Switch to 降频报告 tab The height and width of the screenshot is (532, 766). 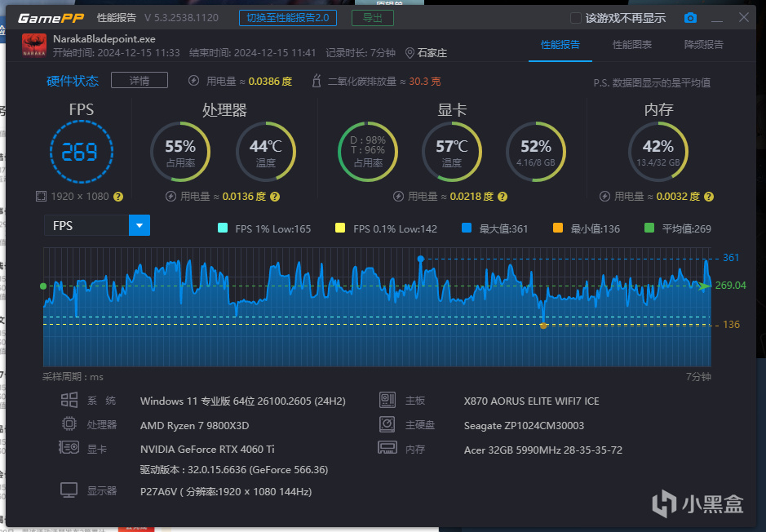click(x=703, y=44)
